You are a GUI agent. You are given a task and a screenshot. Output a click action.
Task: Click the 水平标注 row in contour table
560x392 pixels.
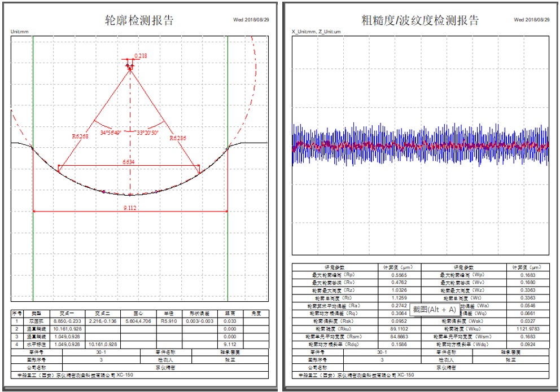coord(36,343)
